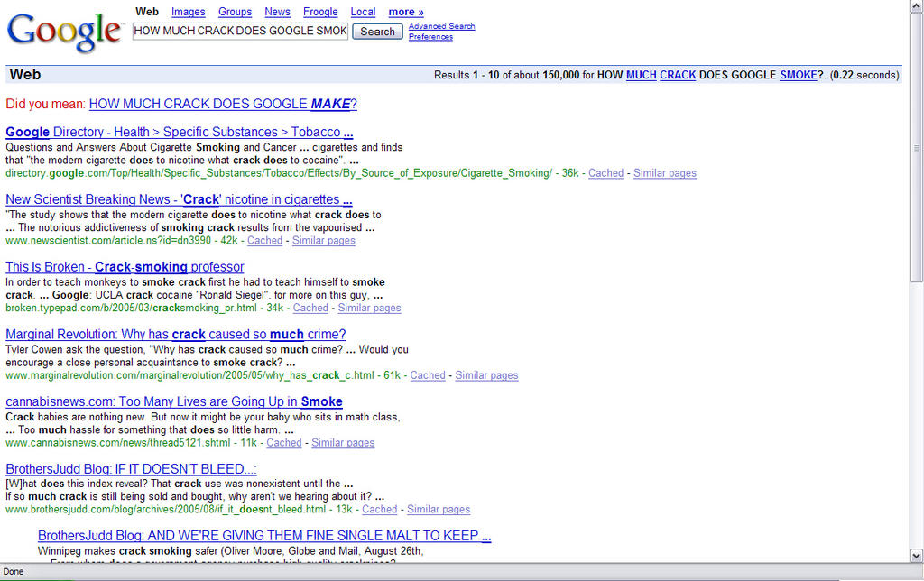Follow the 'Did you mean' MAKE suggestion
Viewport: 924px width, 581px height.
[x=223, y=105]
